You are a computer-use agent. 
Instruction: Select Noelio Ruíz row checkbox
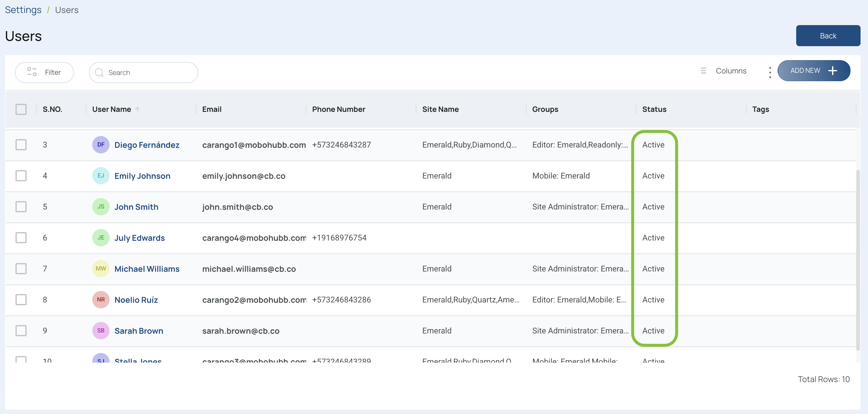(x=21, y=300)
